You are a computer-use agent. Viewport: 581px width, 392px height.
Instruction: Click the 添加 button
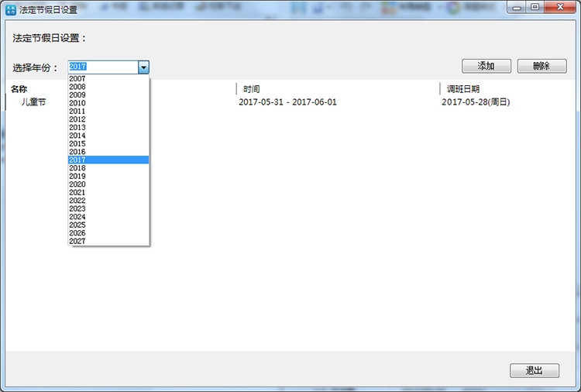486,66
